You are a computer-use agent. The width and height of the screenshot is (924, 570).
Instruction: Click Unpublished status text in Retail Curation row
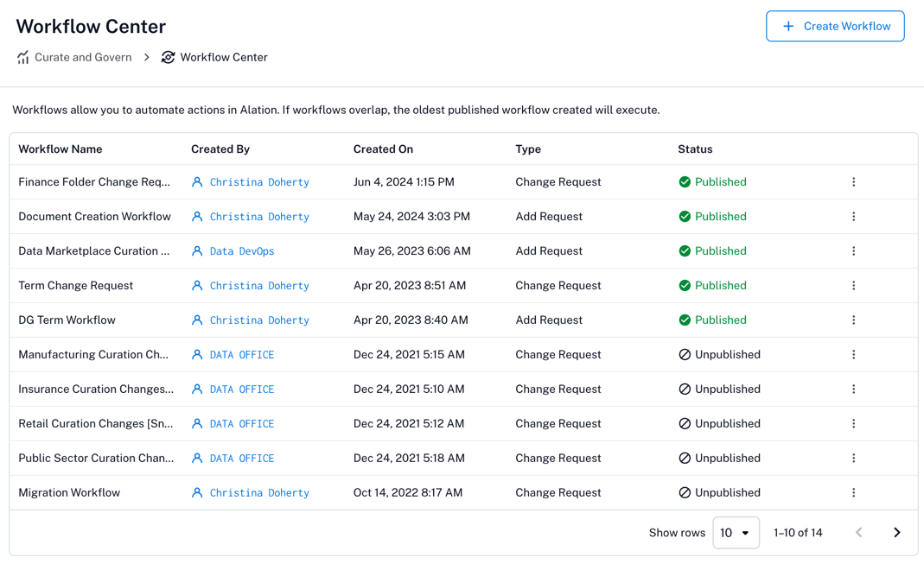(x=727, y=423)
